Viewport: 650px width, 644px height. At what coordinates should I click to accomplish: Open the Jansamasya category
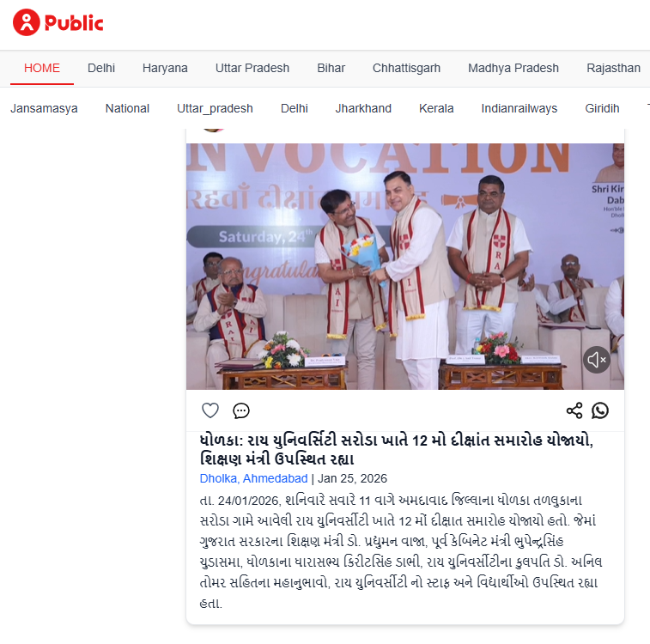[44, 108]
